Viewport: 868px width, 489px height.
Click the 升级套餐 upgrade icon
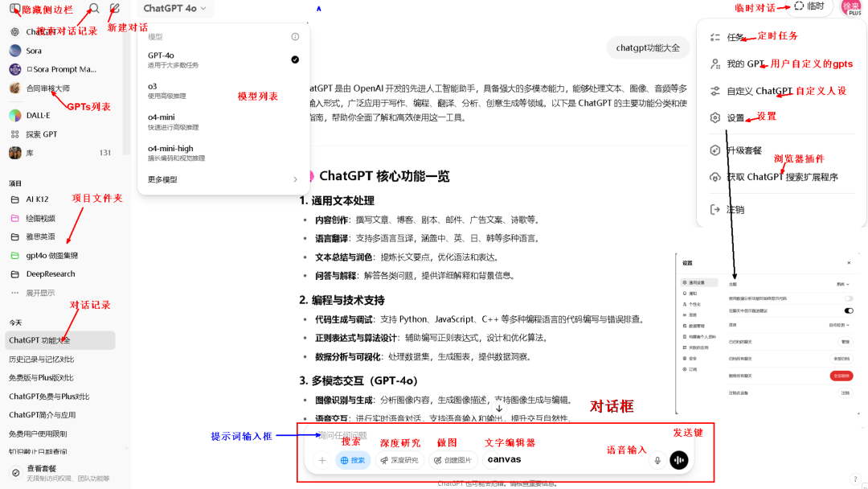(715, 150)
